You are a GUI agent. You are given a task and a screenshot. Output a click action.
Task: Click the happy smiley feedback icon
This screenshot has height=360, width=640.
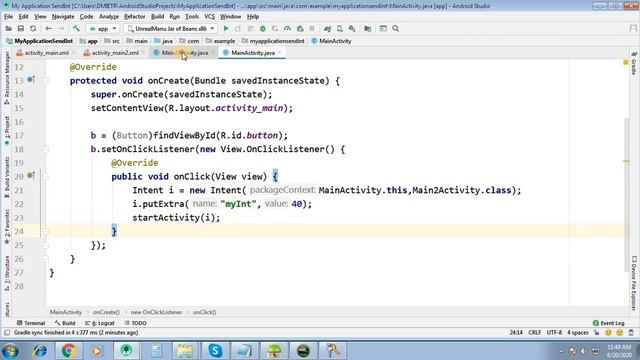click(x=608, y=333)
